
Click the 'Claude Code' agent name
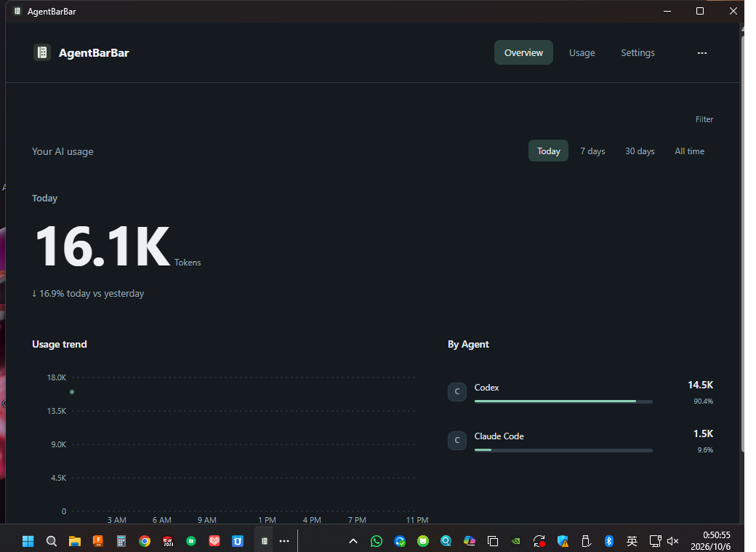(x=499, y=436)
